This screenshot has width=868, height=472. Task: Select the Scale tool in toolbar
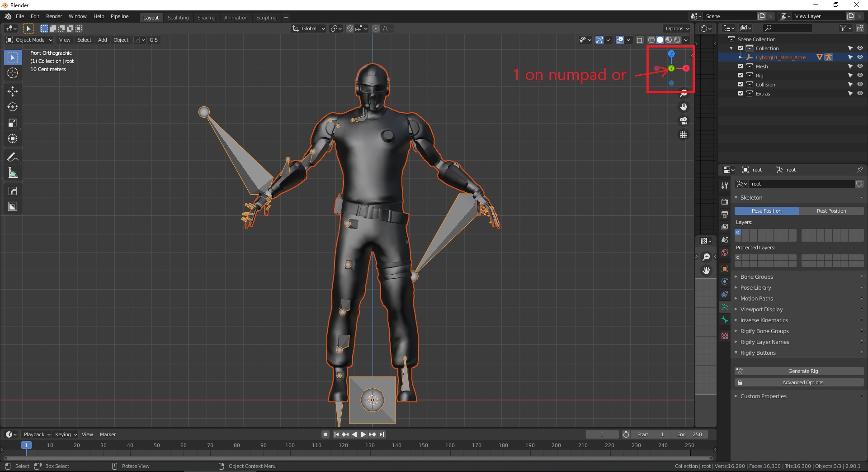(x=13, y=123)
